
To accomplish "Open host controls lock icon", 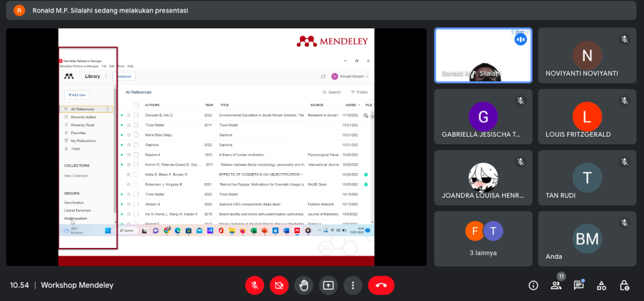I will coord(625,285).
